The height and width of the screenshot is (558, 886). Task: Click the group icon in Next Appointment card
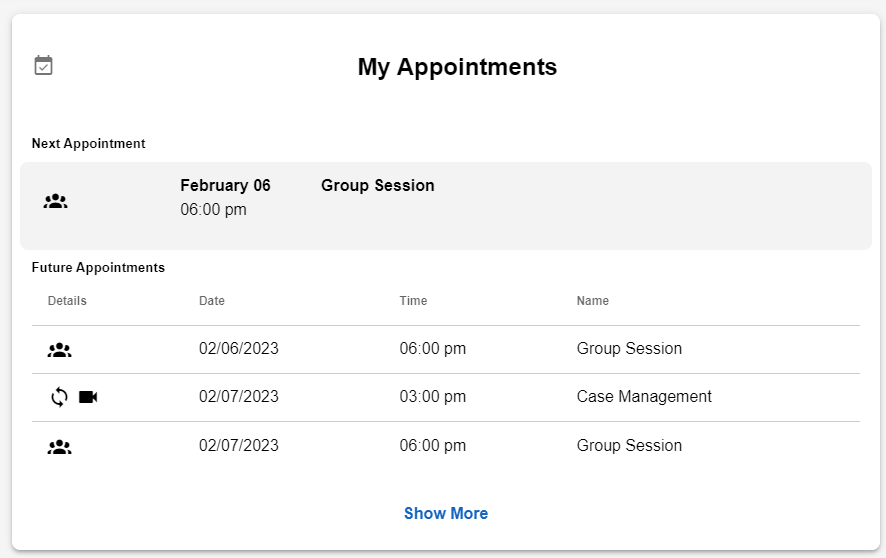(56, 201)
